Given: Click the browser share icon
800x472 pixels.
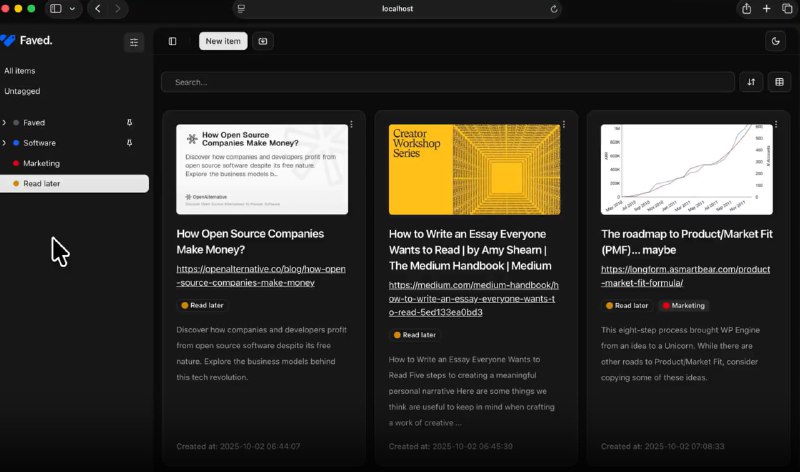Looking at the screenshot, I should point(746,8).
